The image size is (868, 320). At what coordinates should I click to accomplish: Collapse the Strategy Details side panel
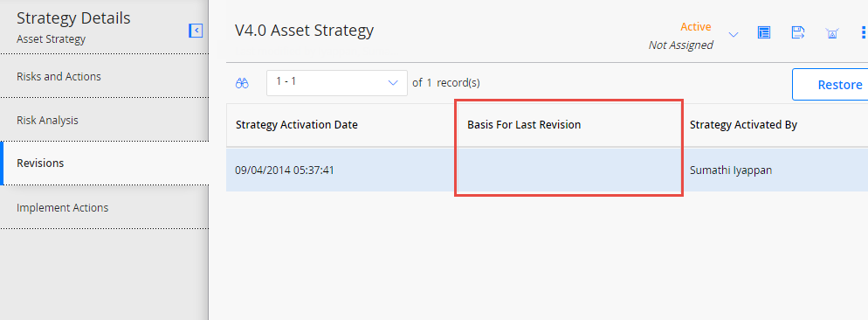[196, 31]
